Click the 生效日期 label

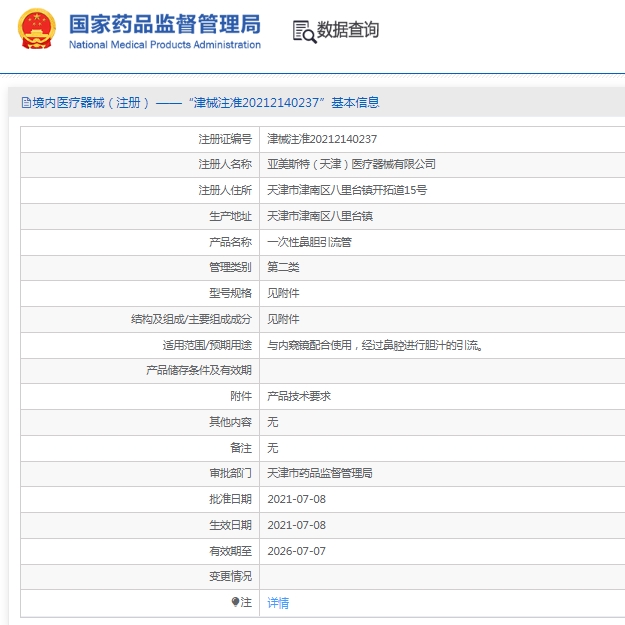(230, 525)
